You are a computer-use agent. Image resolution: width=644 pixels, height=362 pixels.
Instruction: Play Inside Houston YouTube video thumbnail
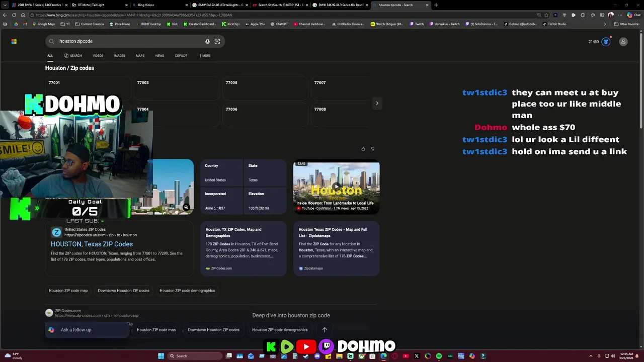pos(336,187)
